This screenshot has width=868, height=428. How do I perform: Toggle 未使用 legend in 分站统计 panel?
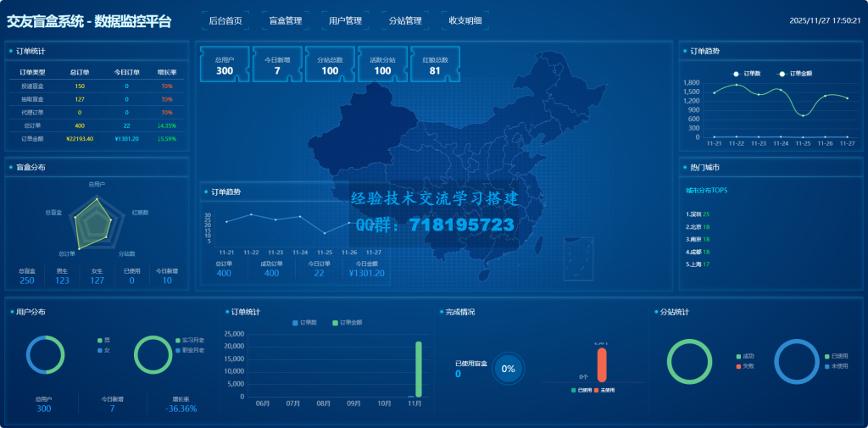[x=837, y=366]
